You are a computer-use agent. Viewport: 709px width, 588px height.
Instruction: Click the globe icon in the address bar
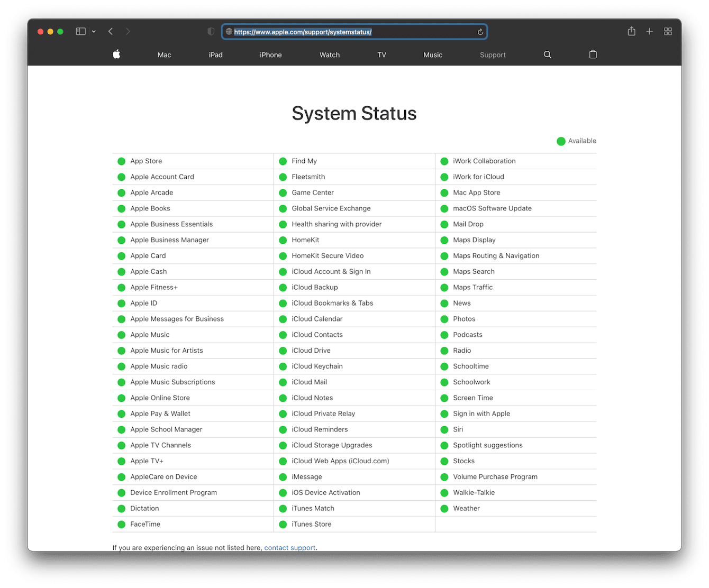[229, 32]
